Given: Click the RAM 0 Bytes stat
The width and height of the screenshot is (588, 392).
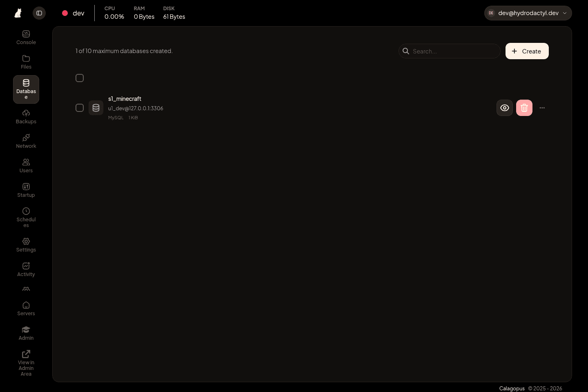Looking at the screenshot, I should [144, 13].
